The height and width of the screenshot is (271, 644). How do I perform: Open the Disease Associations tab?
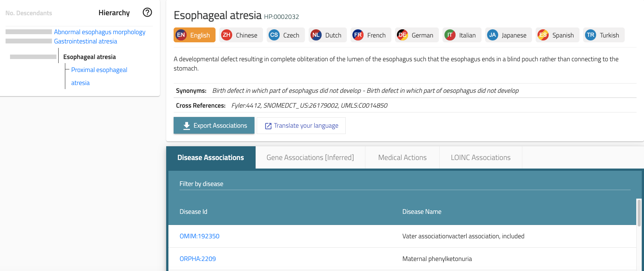[211, 157]
